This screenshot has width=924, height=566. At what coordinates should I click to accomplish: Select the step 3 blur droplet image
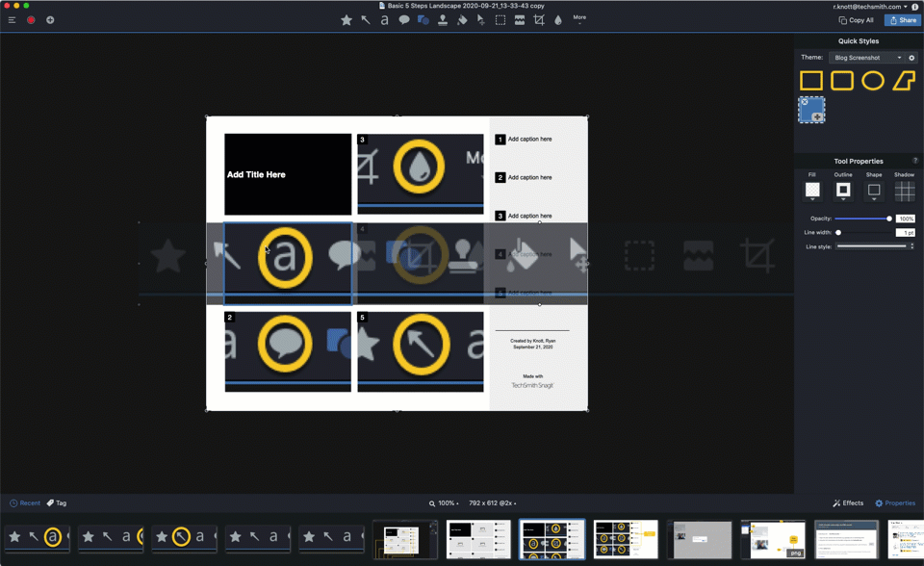[421, 173]
